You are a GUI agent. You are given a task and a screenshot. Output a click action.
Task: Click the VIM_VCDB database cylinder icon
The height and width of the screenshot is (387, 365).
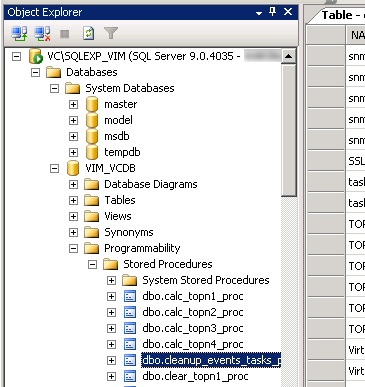(x=73, y=168)
